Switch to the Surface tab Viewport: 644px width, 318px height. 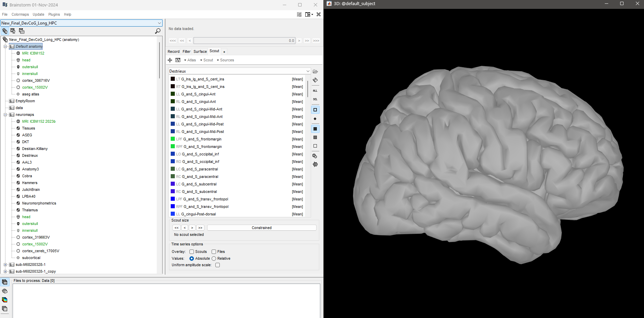[x=200, y=51]
